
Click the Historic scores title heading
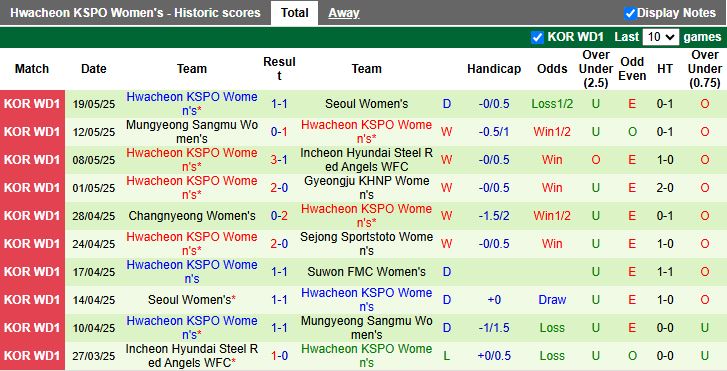tap(135, 13)
